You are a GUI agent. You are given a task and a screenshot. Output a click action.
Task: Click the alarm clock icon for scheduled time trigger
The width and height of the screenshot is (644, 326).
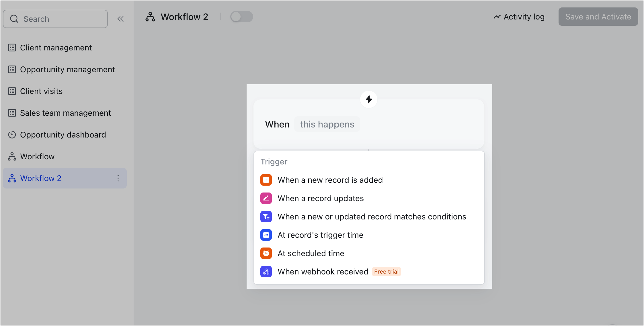266,253
